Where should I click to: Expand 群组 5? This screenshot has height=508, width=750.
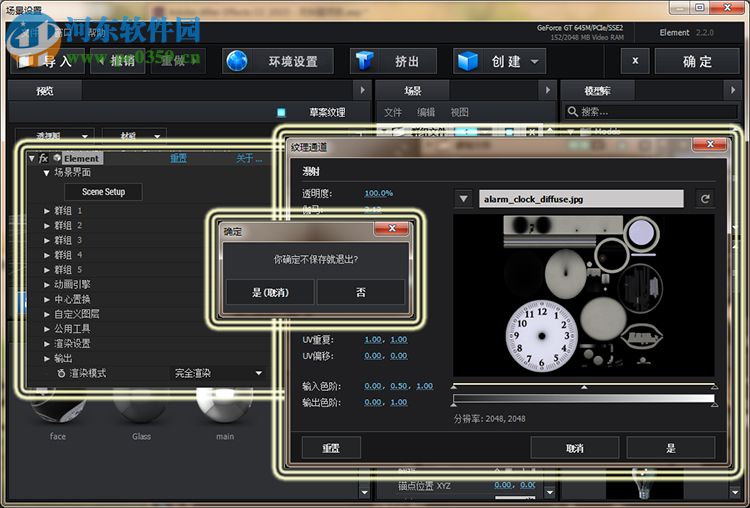tap(46, 270)
